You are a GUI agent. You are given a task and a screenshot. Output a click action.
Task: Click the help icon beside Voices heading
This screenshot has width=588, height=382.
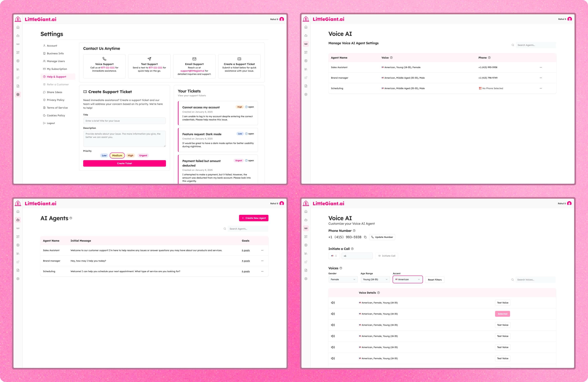coord(341,268)
